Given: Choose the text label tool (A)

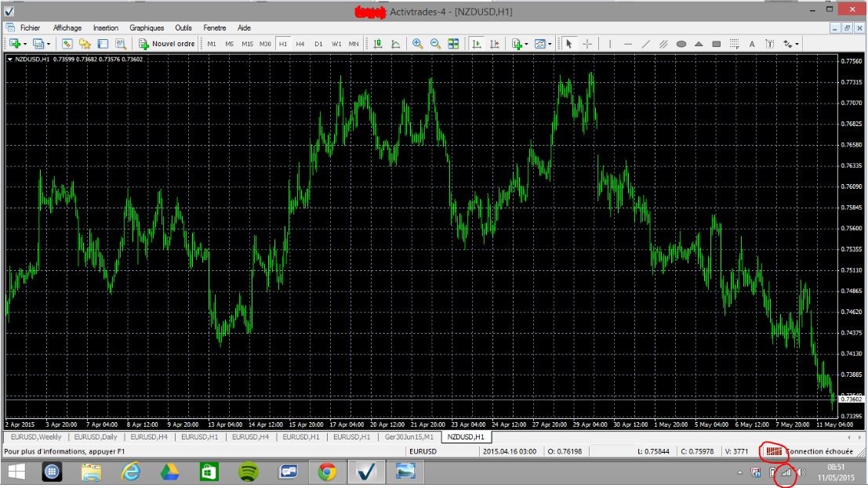Looking at the screenshot, I should 751,44.
